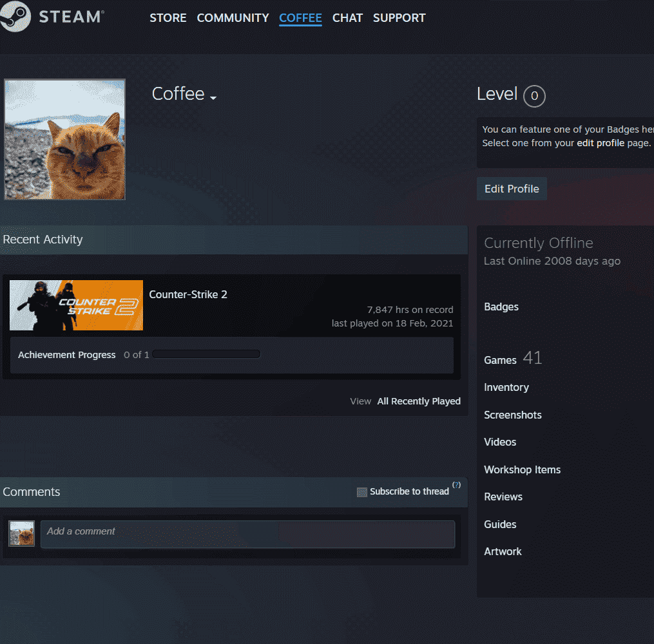View All Recently Played games
The width and height of the screenshot is (654, 644).
point(419,401)
